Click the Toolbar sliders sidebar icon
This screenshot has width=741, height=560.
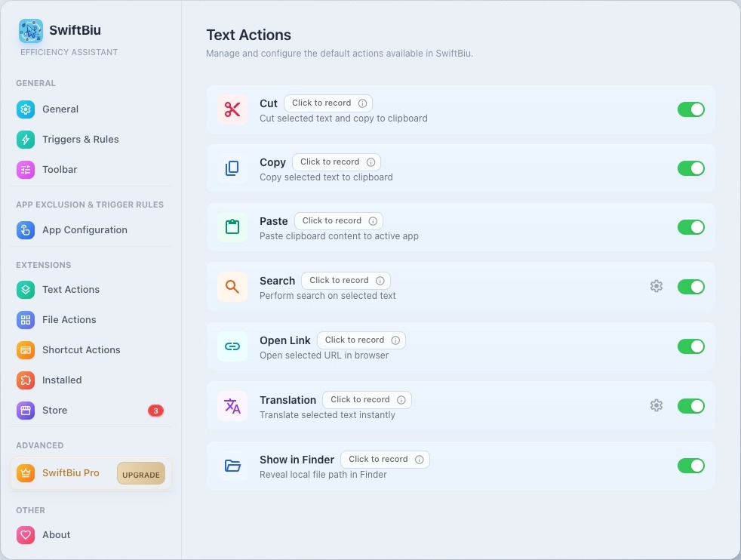[26, 170]
